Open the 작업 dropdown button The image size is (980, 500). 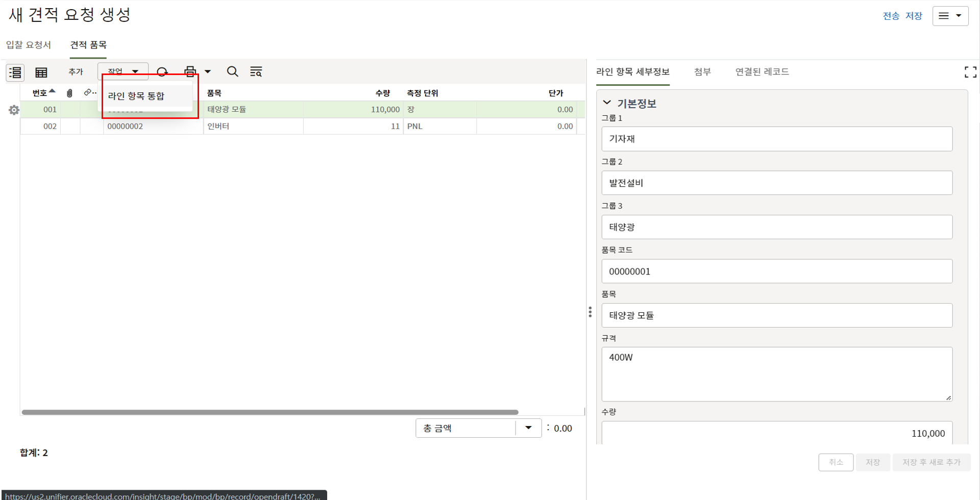123,71
